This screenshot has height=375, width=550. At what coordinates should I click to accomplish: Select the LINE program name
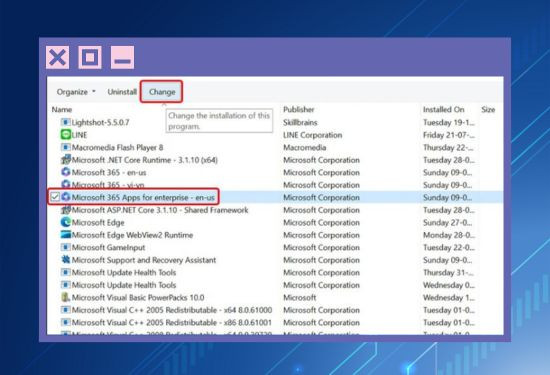point(79,135)
